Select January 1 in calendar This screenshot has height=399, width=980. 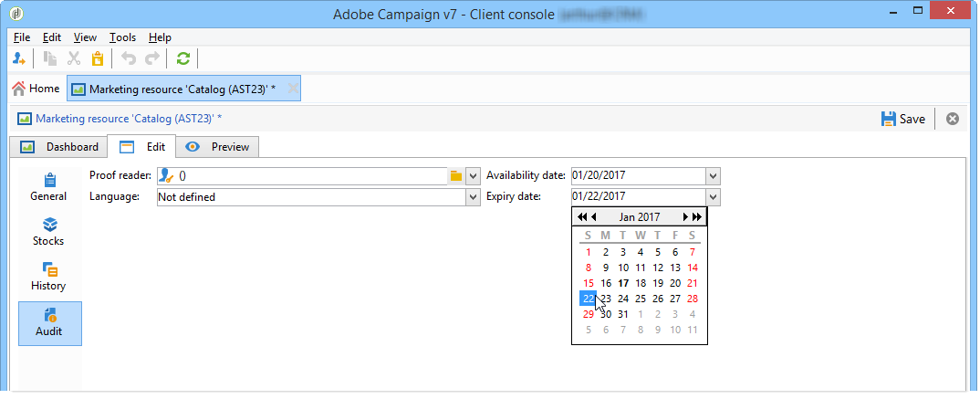[x=589, y=253]
